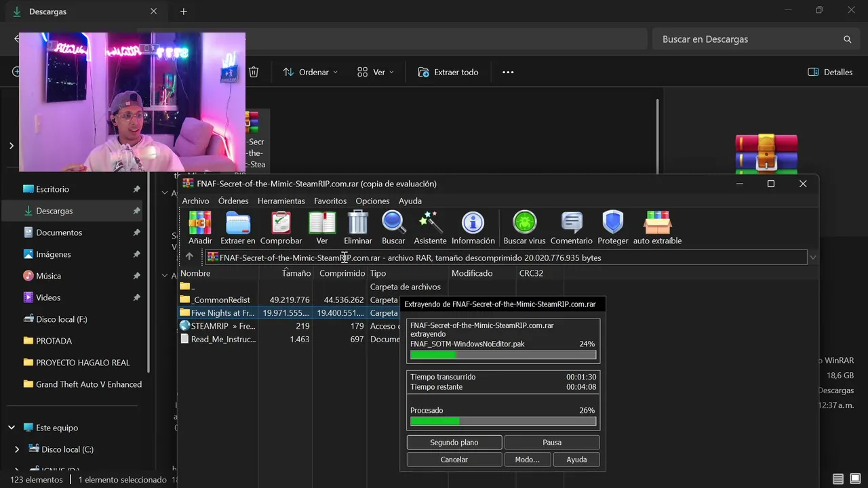Click the delete trash icon in Explorer toolbar
868x488 pixels.
point(254,72)
